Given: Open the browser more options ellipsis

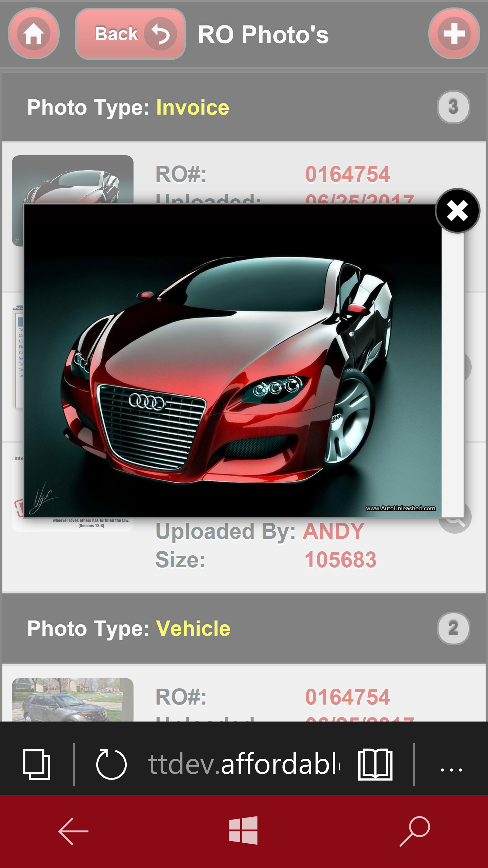Looking at the screenshot, I should click(451, 770).
